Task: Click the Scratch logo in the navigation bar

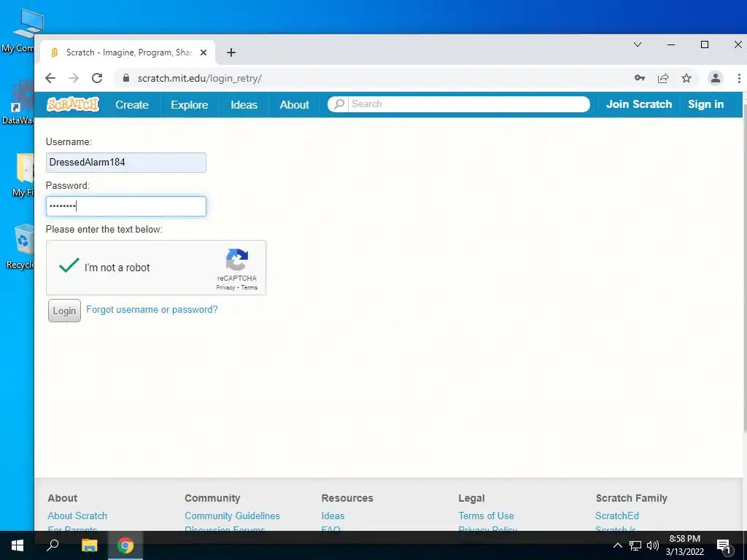Action: click(x=73, y=104)
